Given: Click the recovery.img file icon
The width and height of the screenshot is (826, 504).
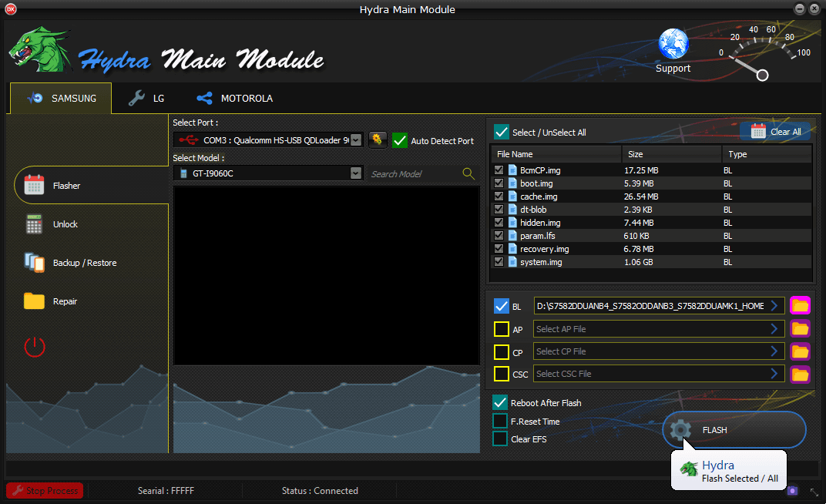Looking at the screenshot, I should click(x=512, y=249).
